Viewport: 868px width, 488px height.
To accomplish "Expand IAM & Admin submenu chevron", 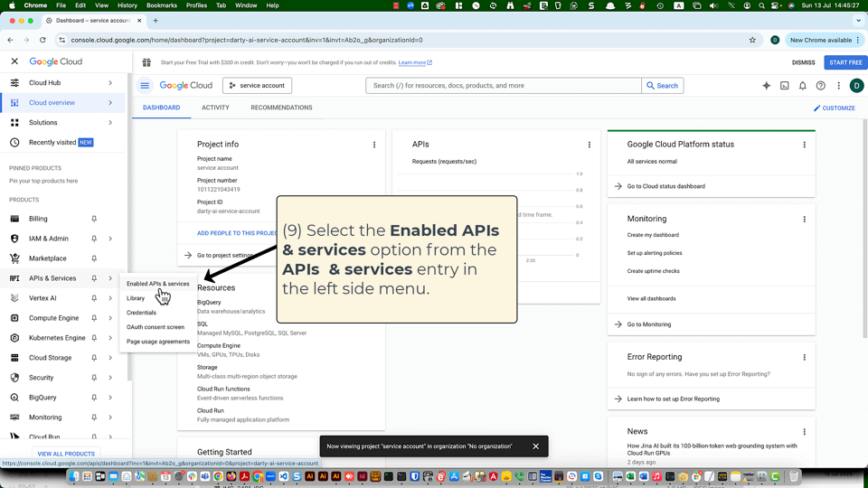I will click(x=110, y=239).
